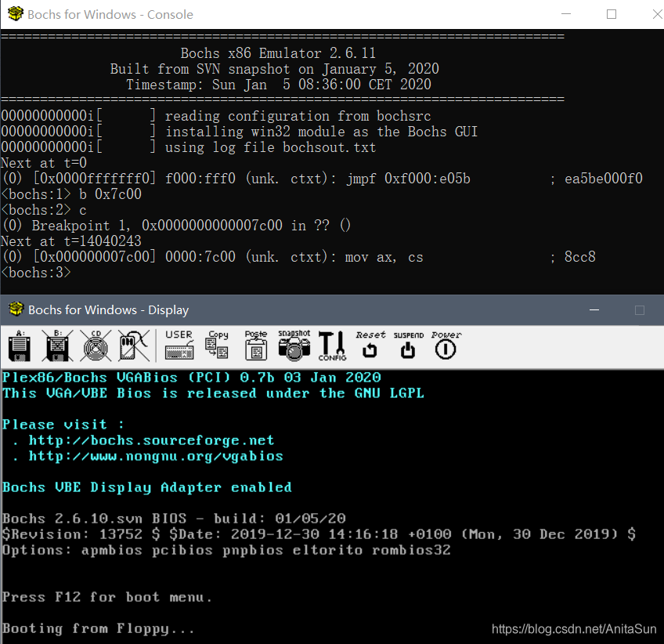Click the Copy toolbar icon
The width and height of the screenshot is (664, 644).
point(218,345)
